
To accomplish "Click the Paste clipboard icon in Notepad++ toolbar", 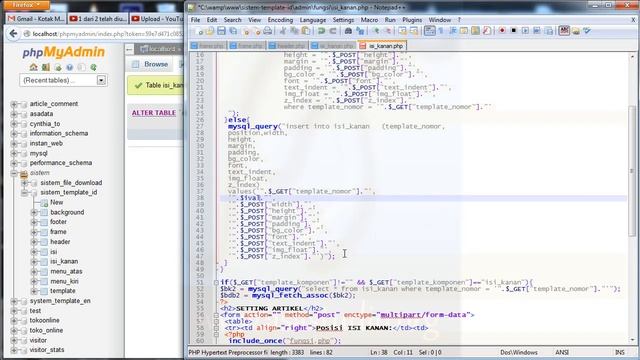I will (x=305, y=31).
